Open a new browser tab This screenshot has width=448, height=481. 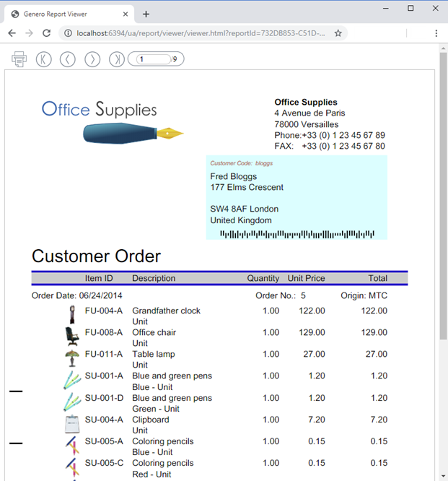[x=146, y=14]
